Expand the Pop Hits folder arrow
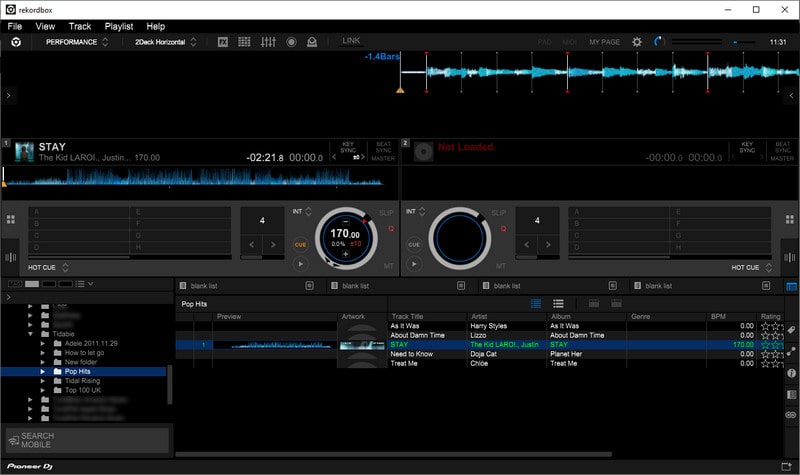The height and width of the screenshot is (475, 800). click(43, 371)
